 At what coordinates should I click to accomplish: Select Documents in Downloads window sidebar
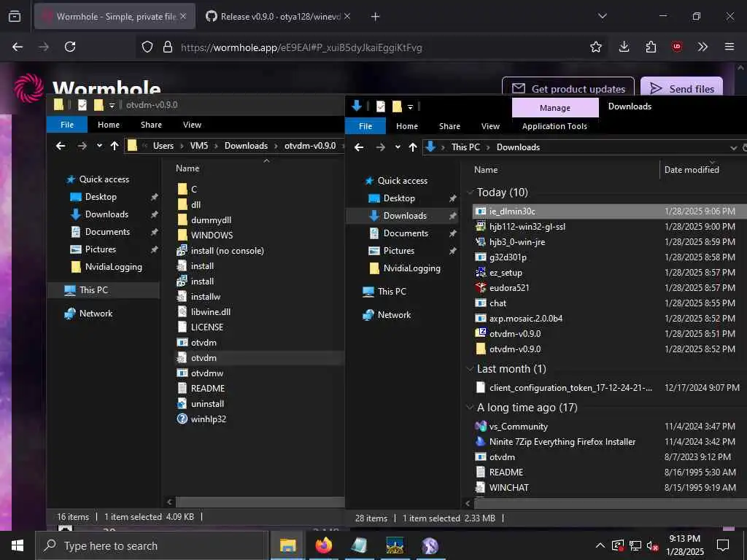pos(406,233)
